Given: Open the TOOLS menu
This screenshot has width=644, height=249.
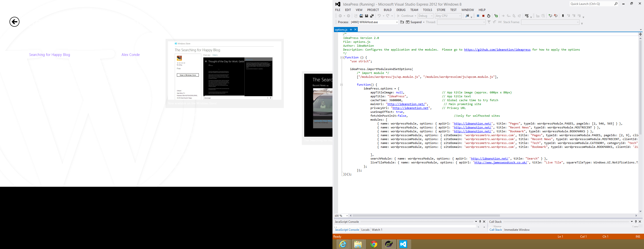Looking at the screenshot, I should (x=427, y=10).
